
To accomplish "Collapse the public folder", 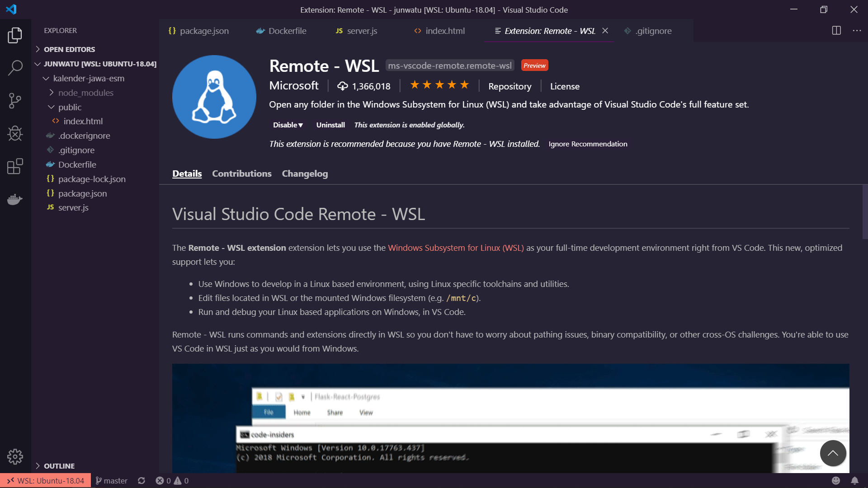I will (x=70, y=107).
